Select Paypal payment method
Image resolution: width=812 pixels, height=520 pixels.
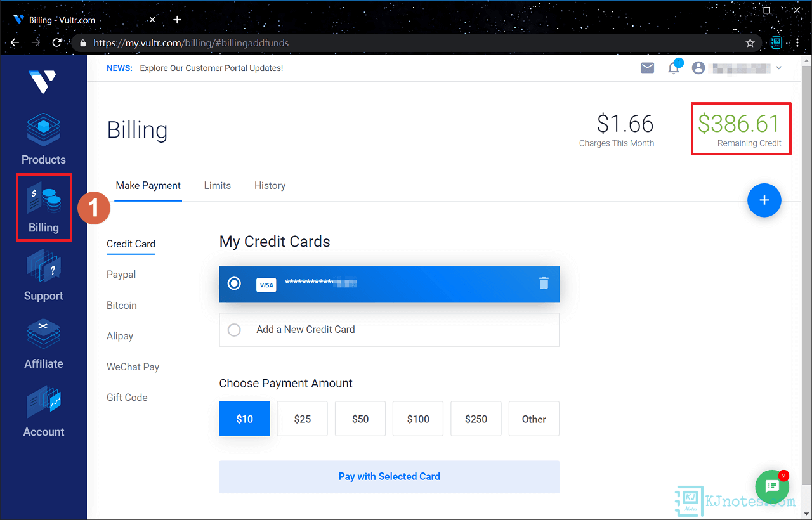tap(121, 275)
